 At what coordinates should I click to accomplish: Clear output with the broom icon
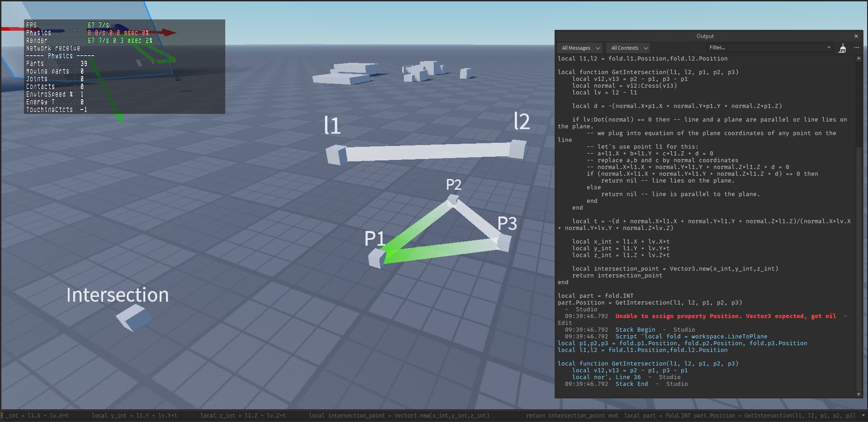[842, 48]
